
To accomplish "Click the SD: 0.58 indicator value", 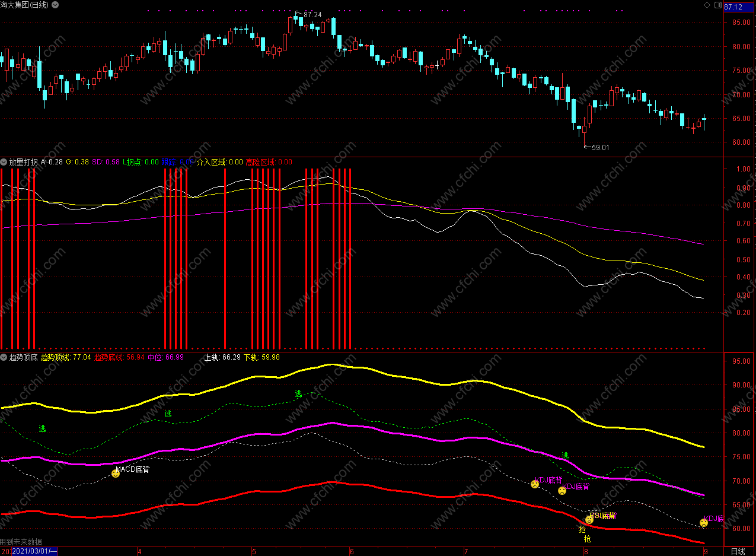I will 106,161.
